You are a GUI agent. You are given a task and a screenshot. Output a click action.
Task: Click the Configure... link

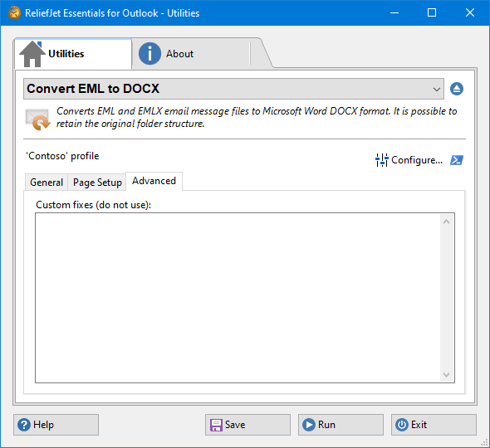[x=417, y=160]
